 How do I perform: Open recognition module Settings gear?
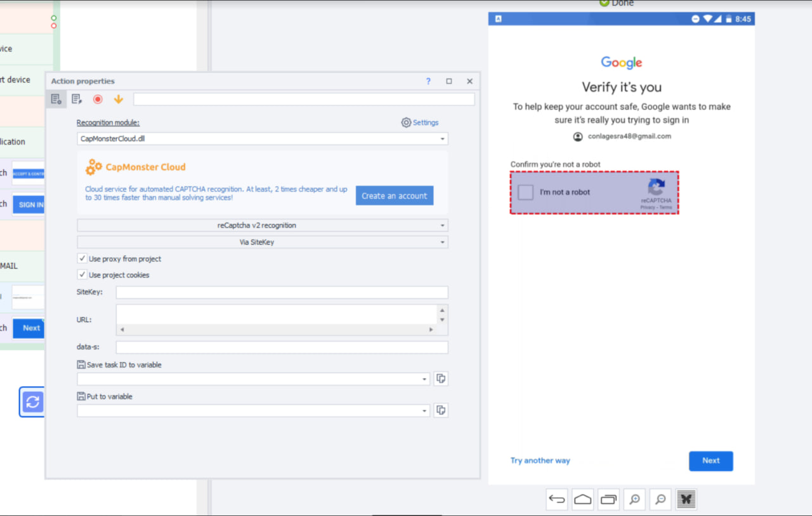(406, 122)
